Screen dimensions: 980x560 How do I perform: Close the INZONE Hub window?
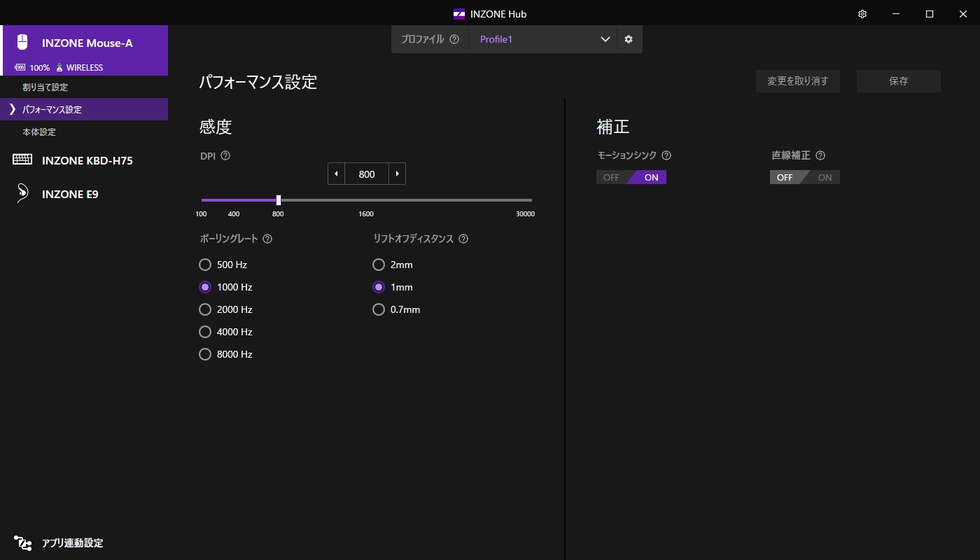[x=963, y=14]
